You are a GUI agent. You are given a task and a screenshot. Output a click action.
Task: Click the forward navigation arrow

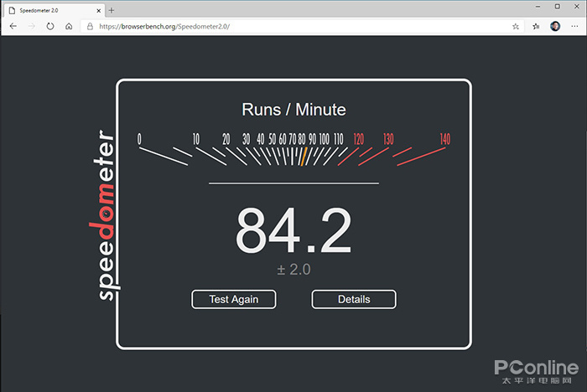(x=32, y=26)
